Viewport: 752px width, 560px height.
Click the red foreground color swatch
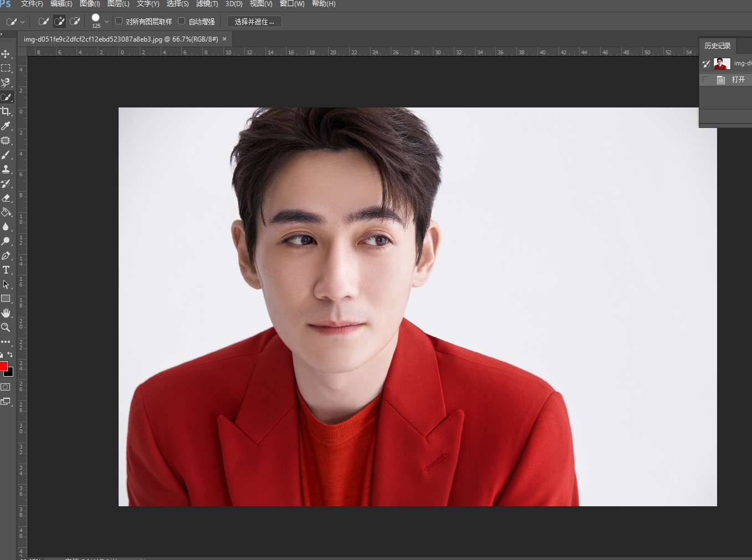[x=3, y=366]
